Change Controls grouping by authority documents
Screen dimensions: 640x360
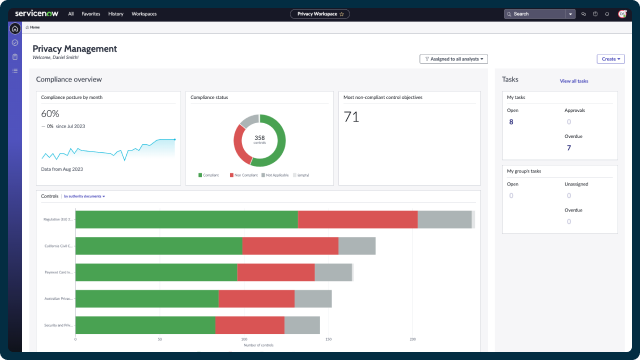[x=84, y=196]
